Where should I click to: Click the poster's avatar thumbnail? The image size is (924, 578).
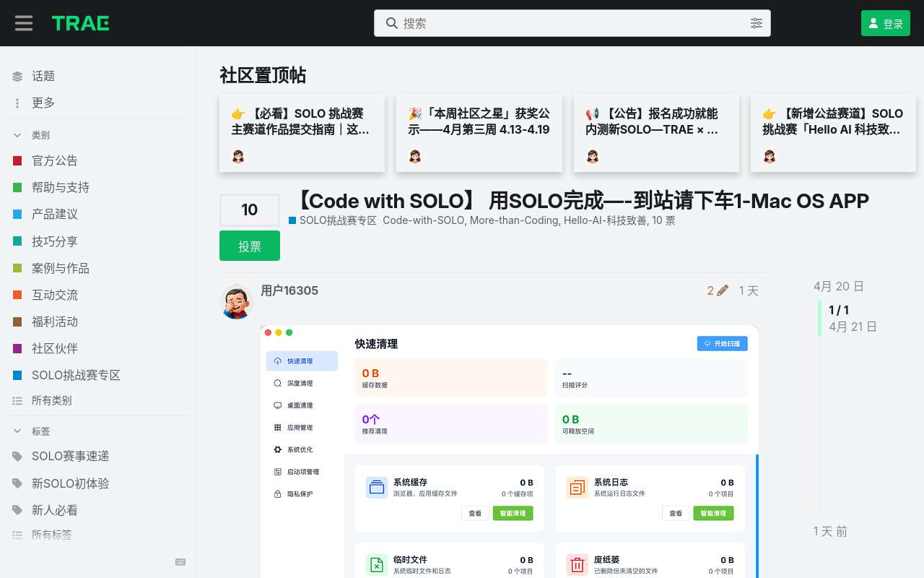tap(236, 301)
